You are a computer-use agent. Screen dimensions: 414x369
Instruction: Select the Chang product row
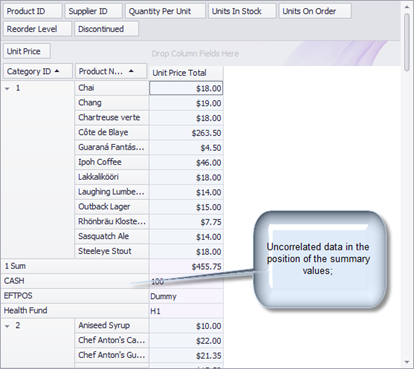click(112, 103)
